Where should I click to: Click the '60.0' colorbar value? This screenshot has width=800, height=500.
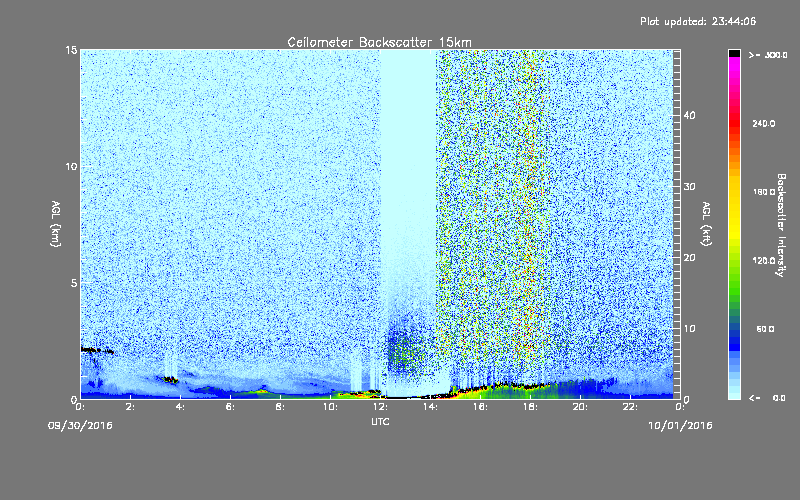(765, 329)
